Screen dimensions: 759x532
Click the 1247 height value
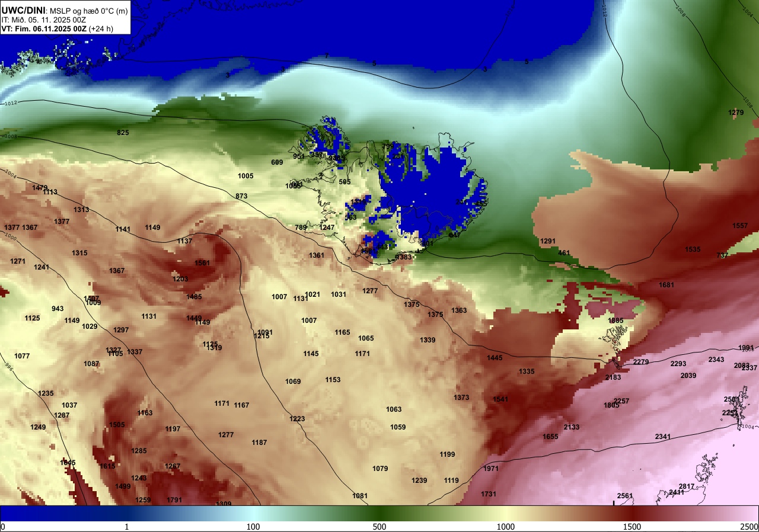(x=327, y=227)
